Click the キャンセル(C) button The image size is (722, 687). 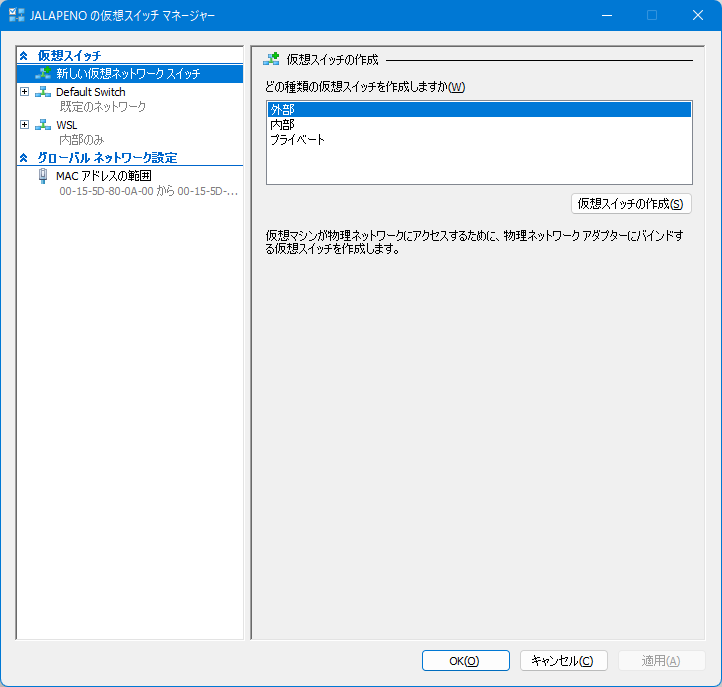[564, 661]
